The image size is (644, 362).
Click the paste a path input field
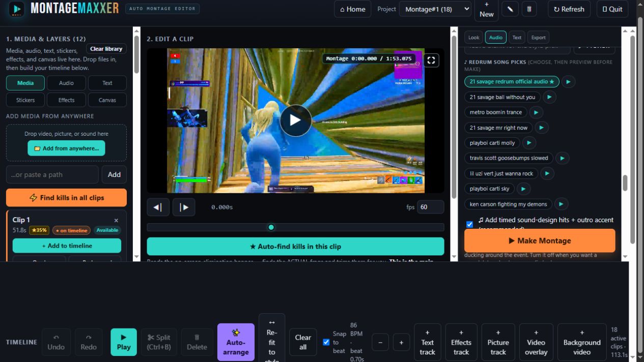click(x=52, y=174)
